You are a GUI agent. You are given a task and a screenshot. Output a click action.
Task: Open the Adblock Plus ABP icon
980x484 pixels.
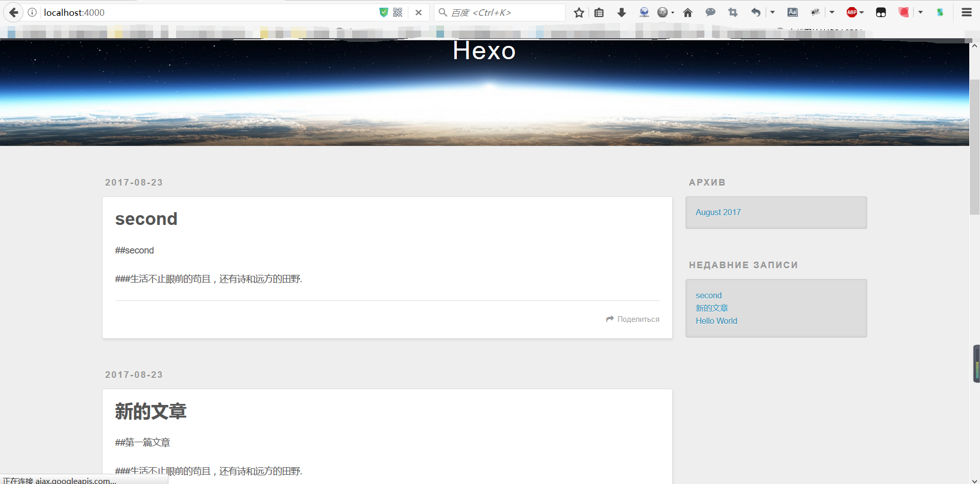[x=852, y=12]
